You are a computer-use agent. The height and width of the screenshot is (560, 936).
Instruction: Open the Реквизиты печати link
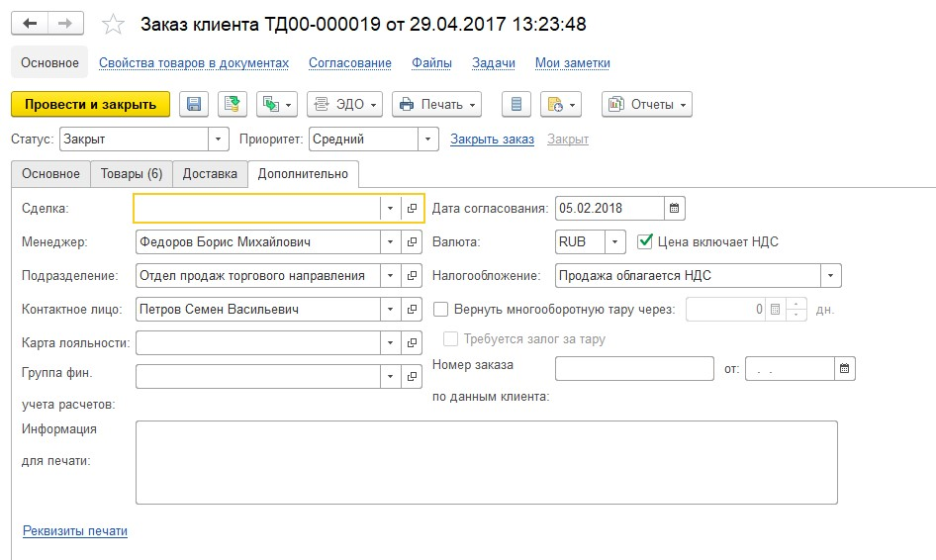pos(75,531)
